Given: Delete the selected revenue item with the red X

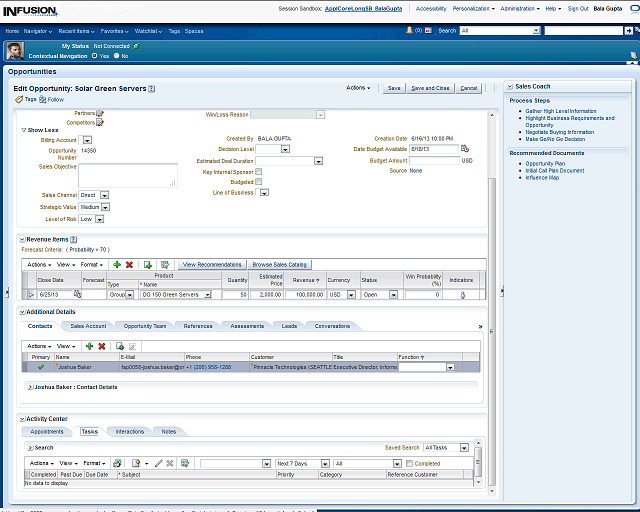Looking at the screenshot, I should coord(129,264).
